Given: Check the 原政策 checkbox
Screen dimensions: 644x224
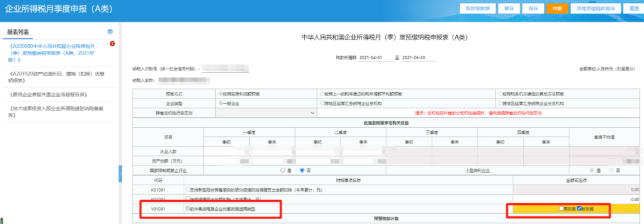Looking at the screenshot, I should pos(561,208).
